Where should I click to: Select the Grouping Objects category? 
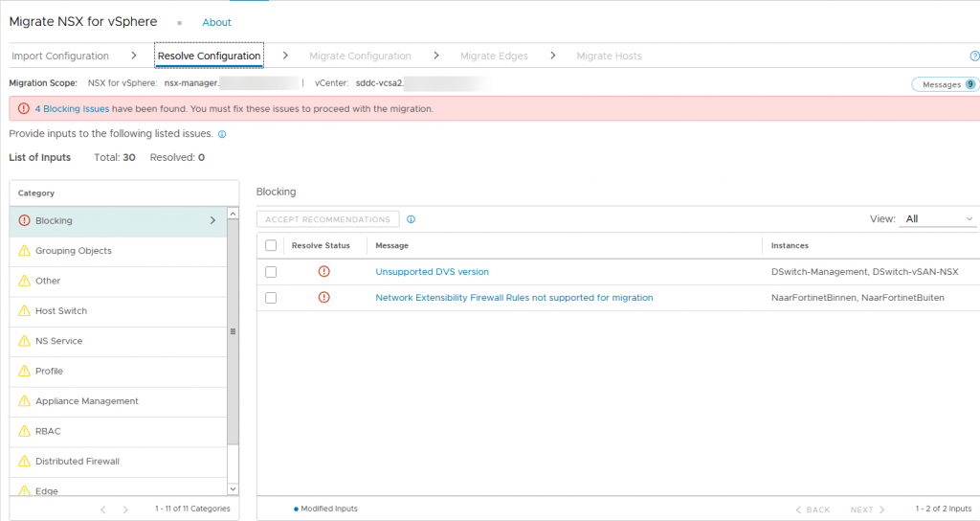click(118, 251)
